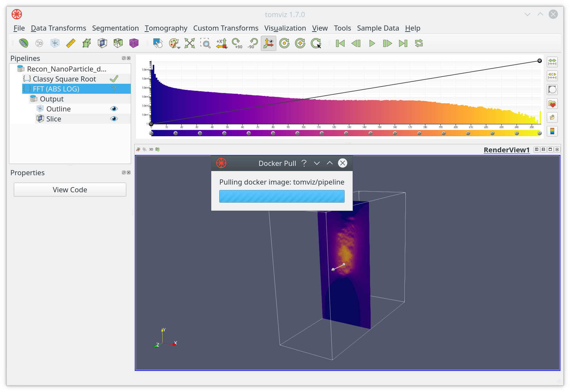Add the green Slice module from toolbar
This screenshot has width=570, height=392.
click(x=87, y=43)
